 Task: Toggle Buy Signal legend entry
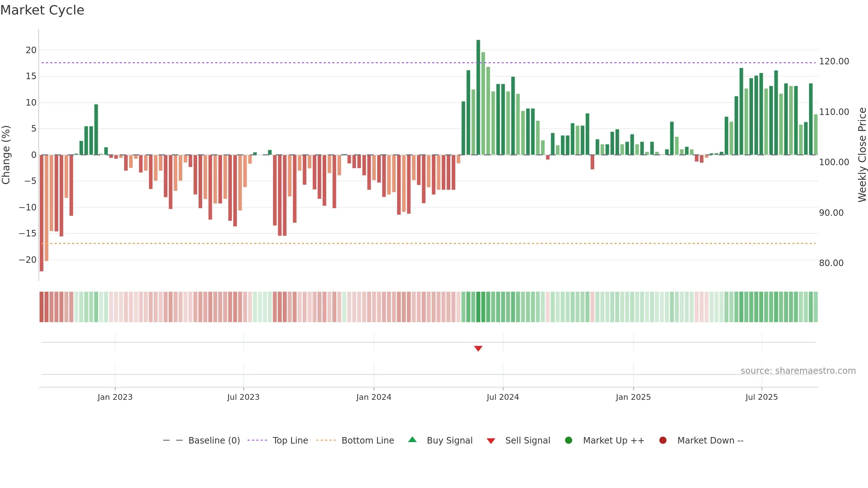[440, 440]
